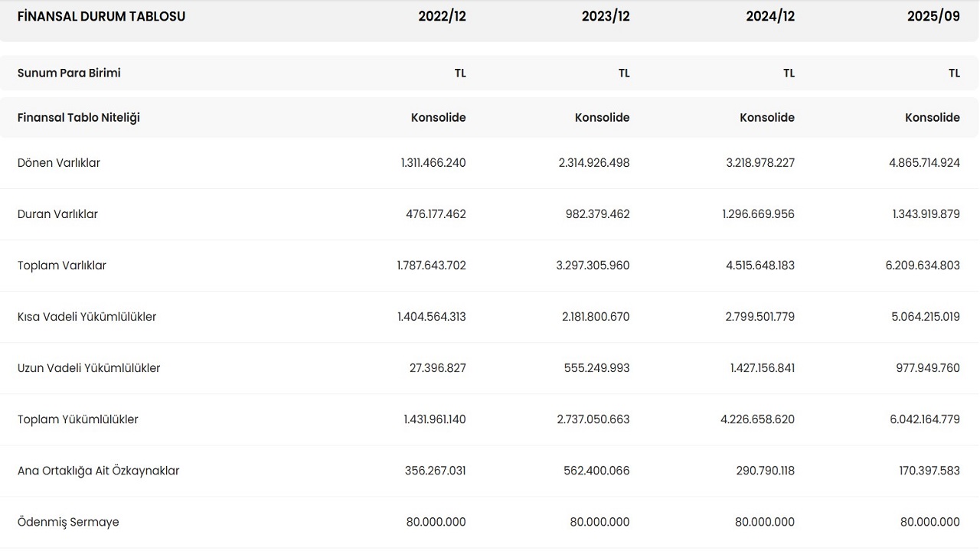Click the Ödenmiş Sermaye row label
980x551 pixels.
click(x=68, y=522)
